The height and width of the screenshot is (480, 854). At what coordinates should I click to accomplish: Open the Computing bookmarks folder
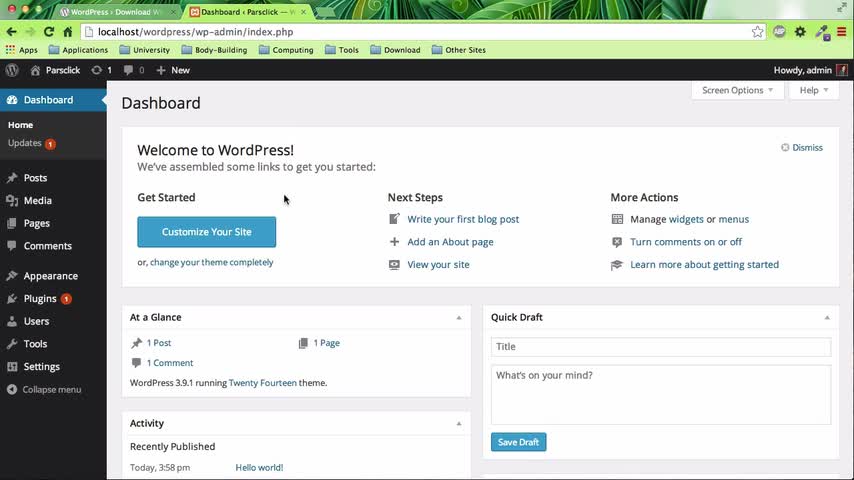tap(286, 50)
